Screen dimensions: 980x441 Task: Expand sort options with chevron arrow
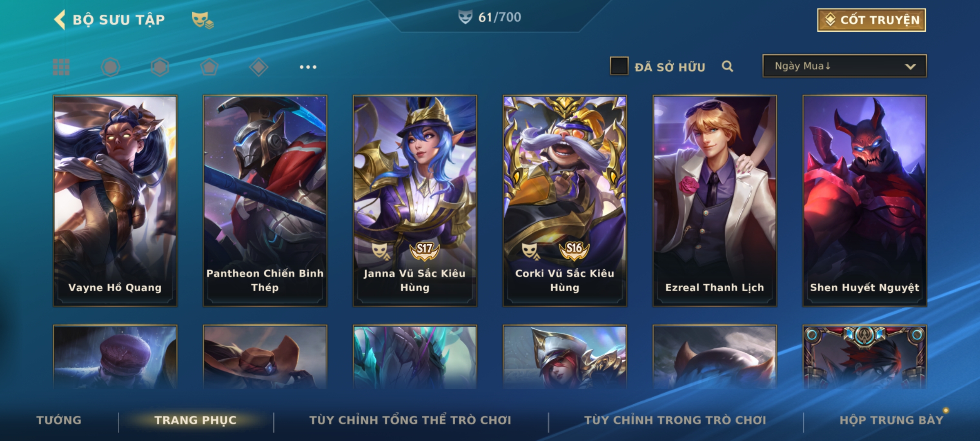910,67
